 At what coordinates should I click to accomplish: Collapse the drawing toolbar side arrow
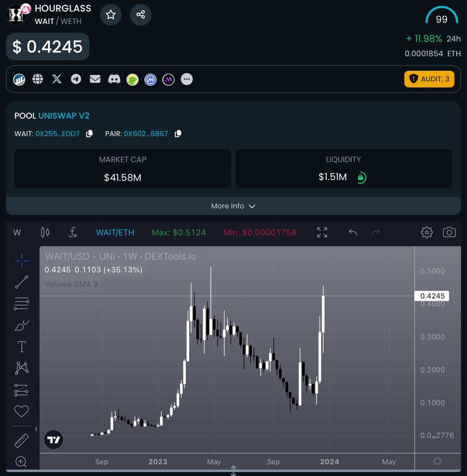[x=36, y=429]
